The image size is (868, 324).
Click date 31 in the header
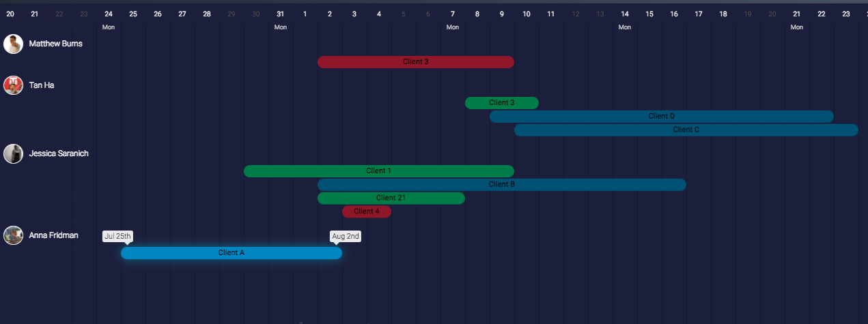(x=281, y=14)
